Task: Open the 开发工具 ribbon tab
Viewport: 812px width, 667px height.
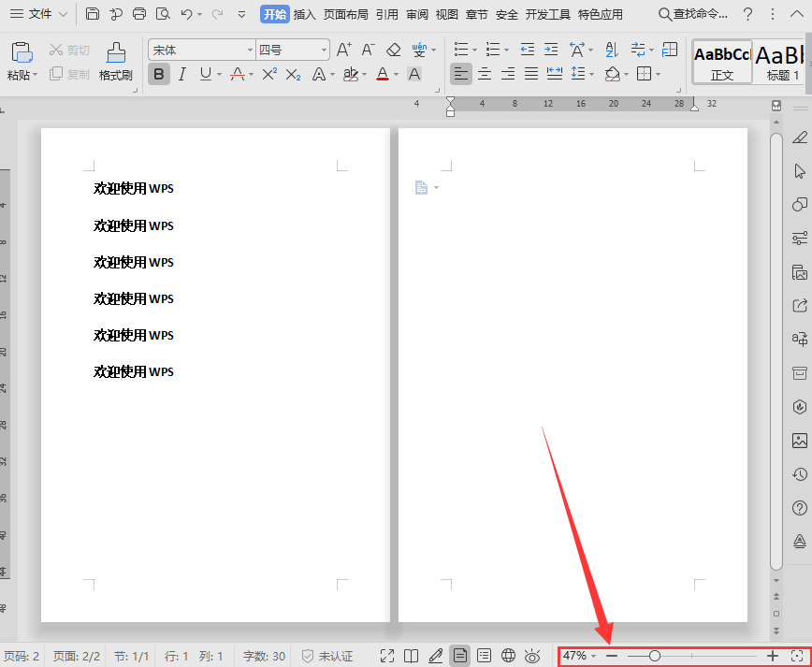Action: [548, 15]
